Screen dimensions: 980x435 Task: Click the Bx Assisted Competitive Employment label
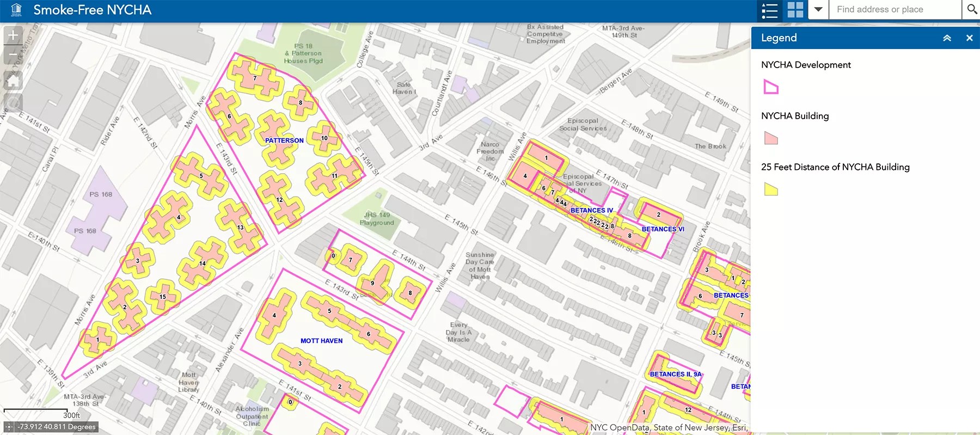coord(546,34)
